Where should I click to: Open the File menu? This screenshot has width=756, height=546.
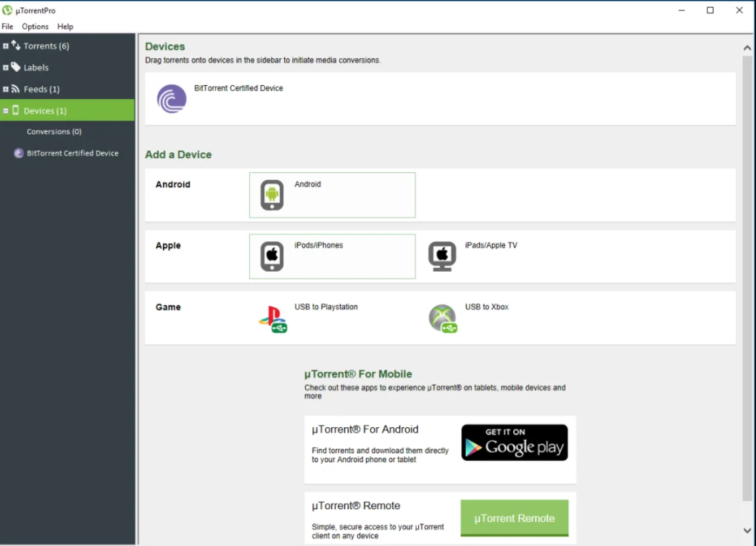[7, 27]
